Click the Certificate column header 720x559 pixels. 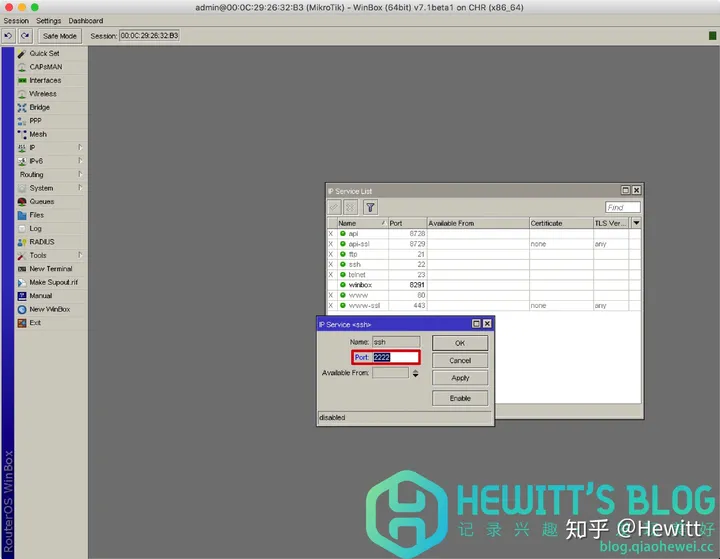pyautogui.click(x=561, y=223)
